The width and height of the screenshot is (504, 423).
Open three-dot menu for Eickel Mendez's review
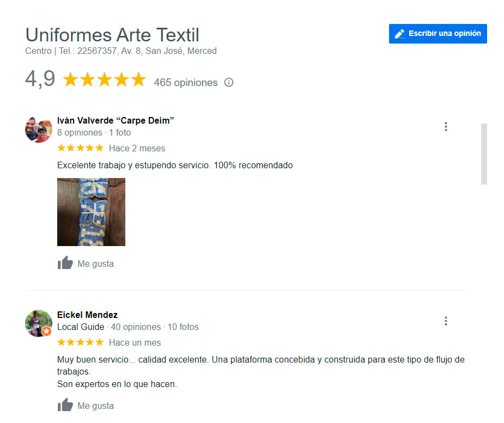point(446,321)
